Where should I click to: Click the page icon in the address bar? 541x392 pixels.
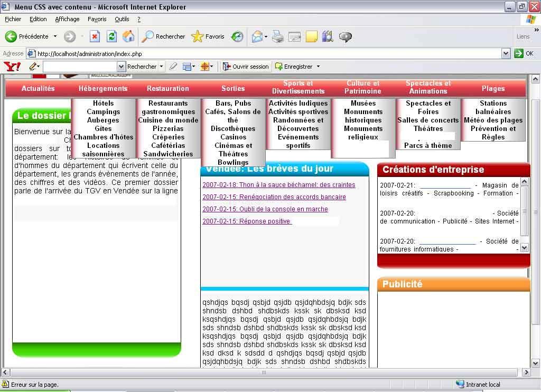pos(31,53)
